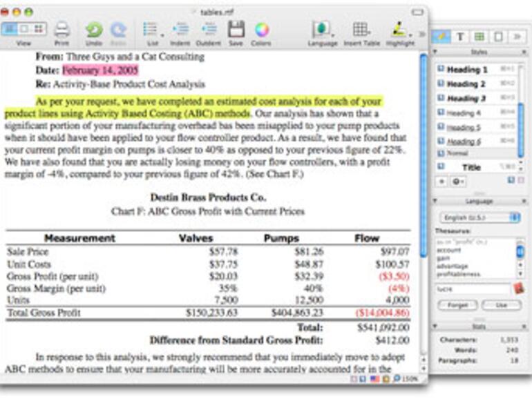Select the Normal style row
The width and height of the screenshot is (532, 399).
coord(475,153)
